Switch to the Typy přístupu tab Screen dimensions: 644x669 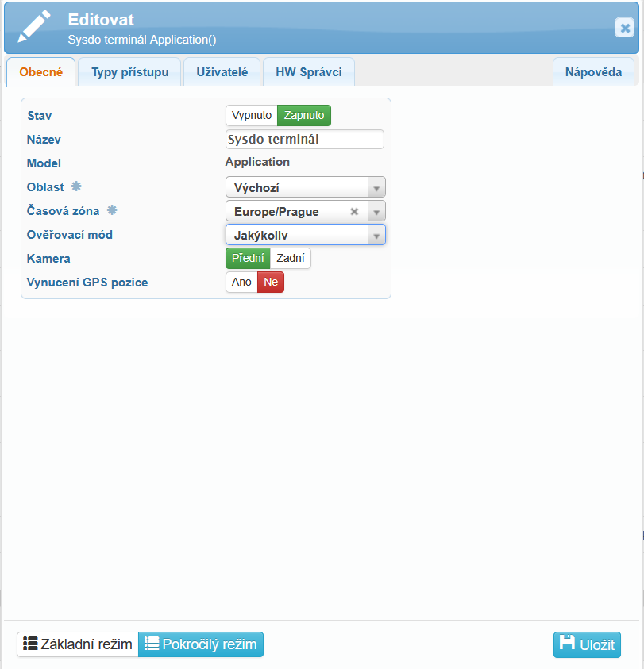(x=130, y=72)
